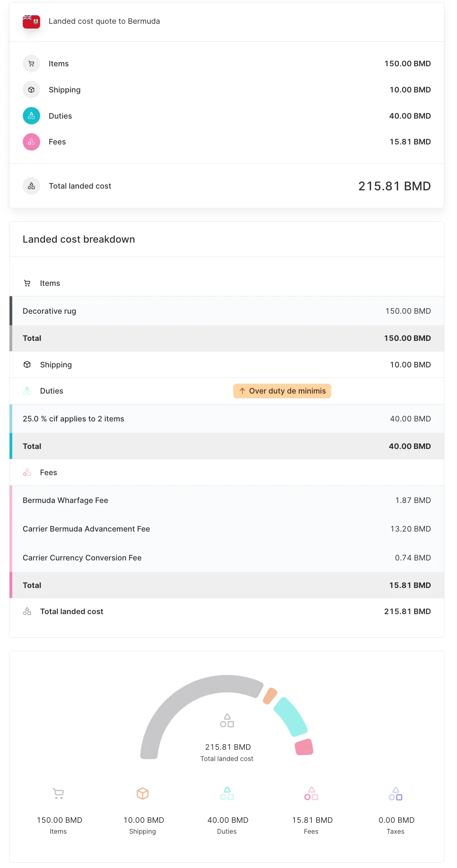Click the Items cart icon in summary
The image size is (457, 868).
coord(31,64)
